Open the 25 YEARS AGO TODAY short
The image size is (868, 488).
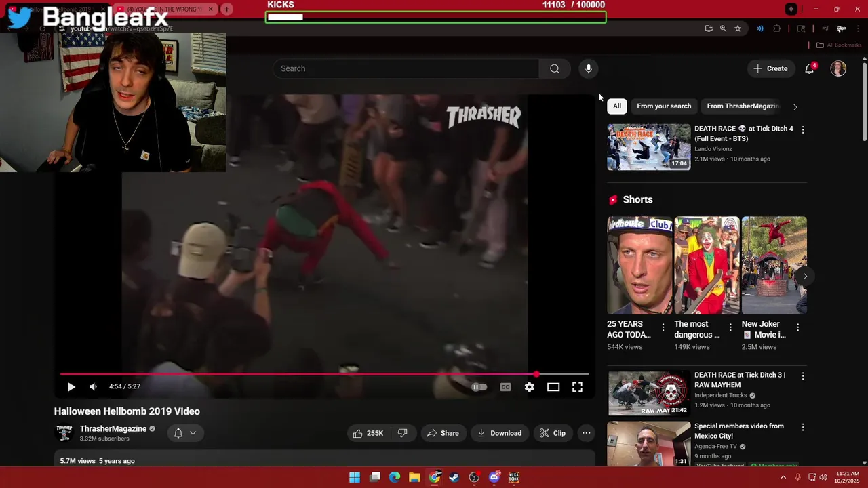(639, 266)
